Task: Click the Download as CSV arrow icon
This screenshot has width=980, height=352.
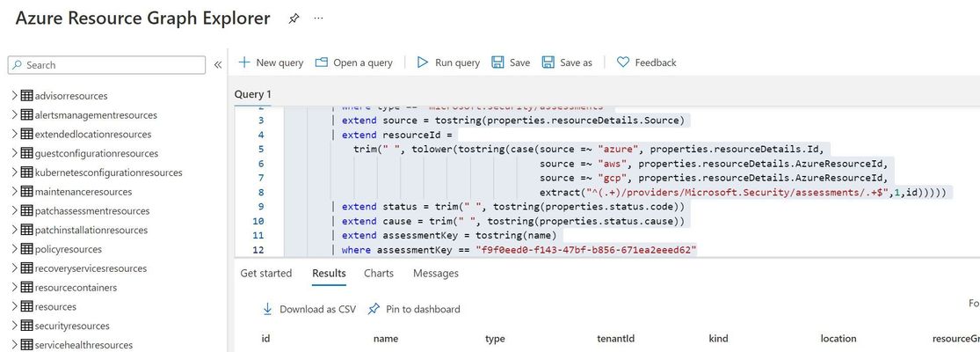Action: coord(267,309)
